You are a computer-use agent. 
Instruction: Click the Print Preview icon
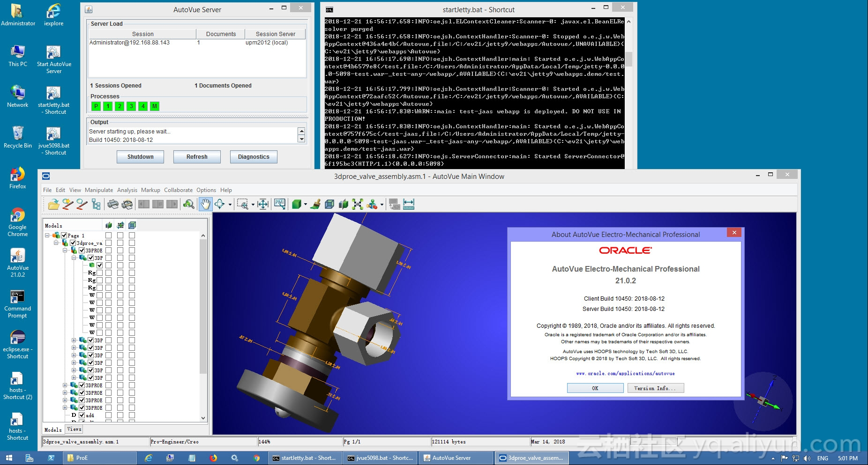coord(127,204)
